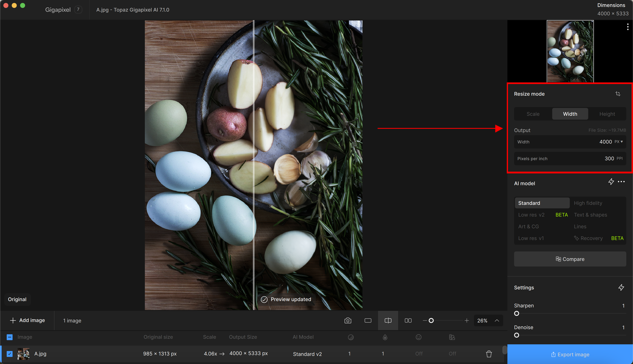This screenshot has width=633, height=364.
Task: Open AI model more options ellipsis
Action: (x=621, y=182)
